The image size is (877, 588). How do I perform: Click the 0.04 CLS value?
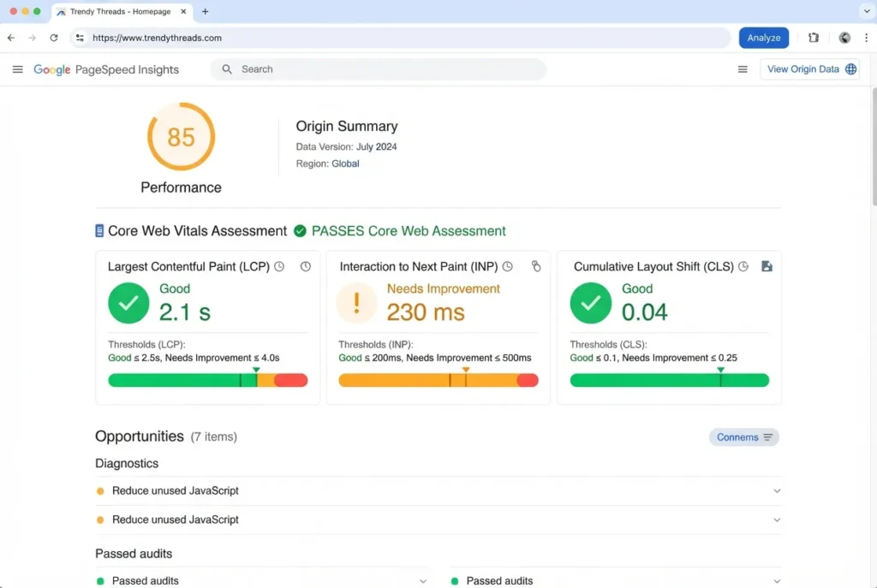644,312
